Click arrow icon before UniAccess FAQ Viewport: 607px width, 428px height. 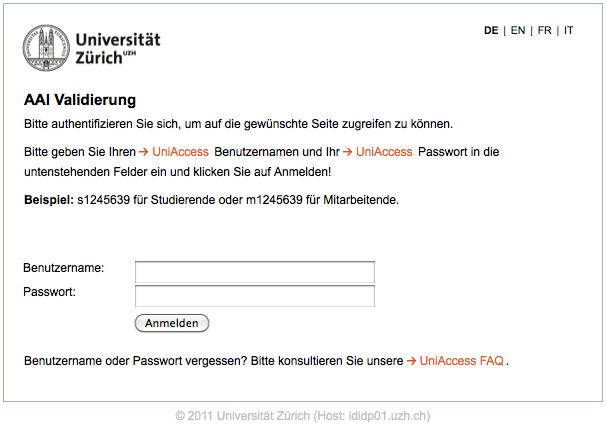coord(412,361)
